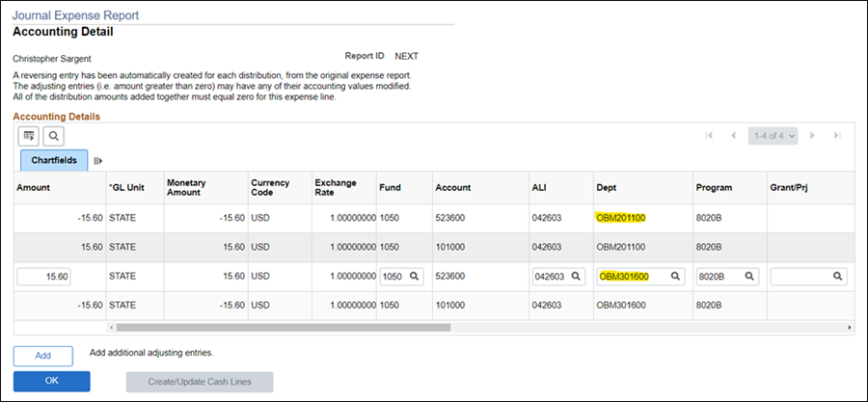Click the scrollbar left arrow
The height and width of the screenshot is (402, 868).
point(111,328)
